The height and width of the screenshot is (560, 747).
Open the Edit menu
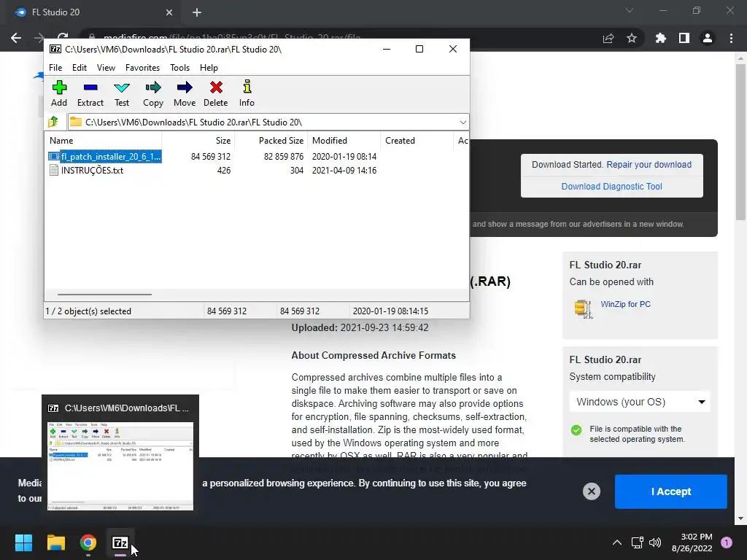pos(79,68)
